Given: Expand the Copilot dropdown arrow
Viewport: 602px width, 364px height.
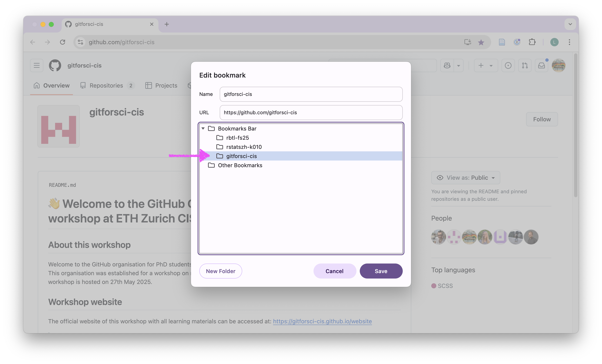Looking at the screenshot, I should tap(459, 65).
